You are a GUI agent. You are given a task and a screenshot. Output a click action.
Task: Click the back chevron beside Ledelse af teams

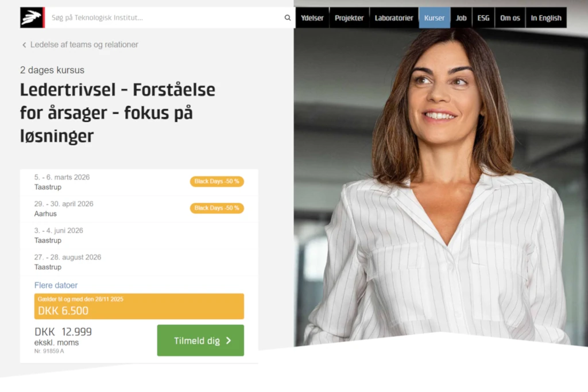tap(24, 45)
